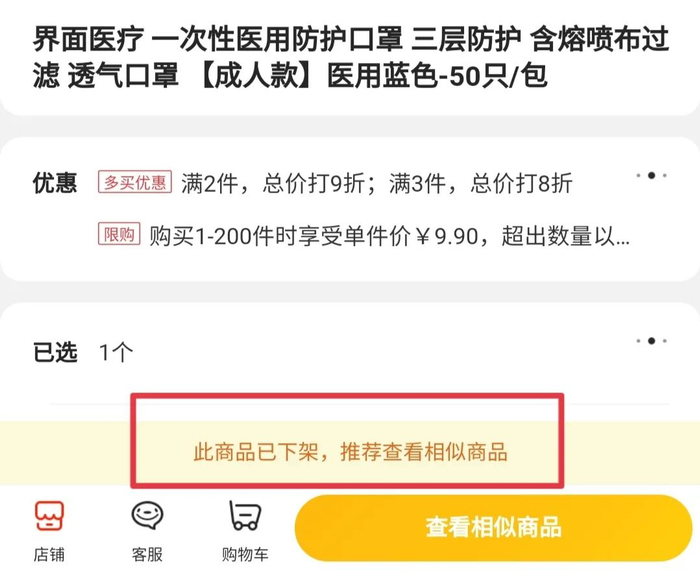Expand the 已选 row three-dot menu
The height and width of the screenshot is (571, 700).
(x=652, y=341)
